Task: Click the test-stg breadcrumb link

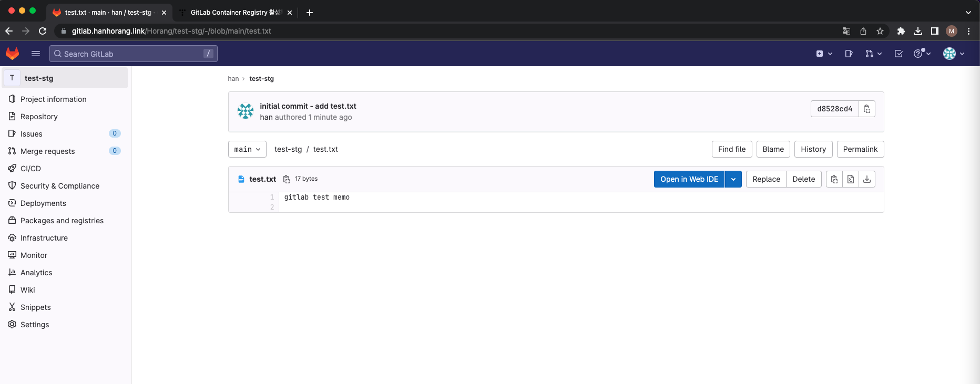Action: [x=261, y=79]
